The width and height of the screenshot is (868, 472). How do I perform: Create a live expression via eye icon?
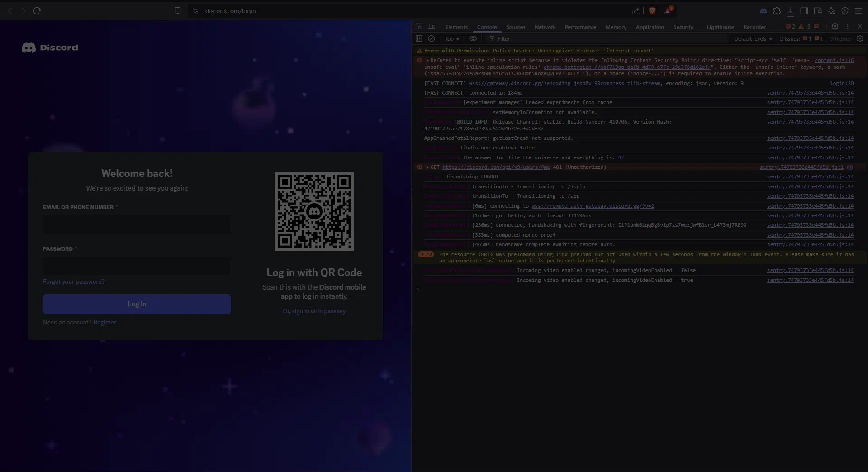point(473,39)
